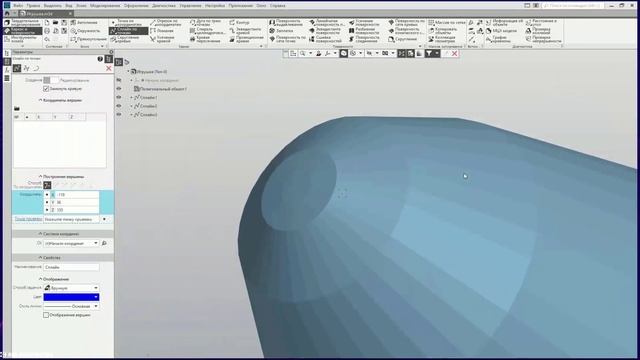The width and height of the screenshot is (640, 360).
Task: Toggle visibility of Polygonal object 1
Action: 119,89
